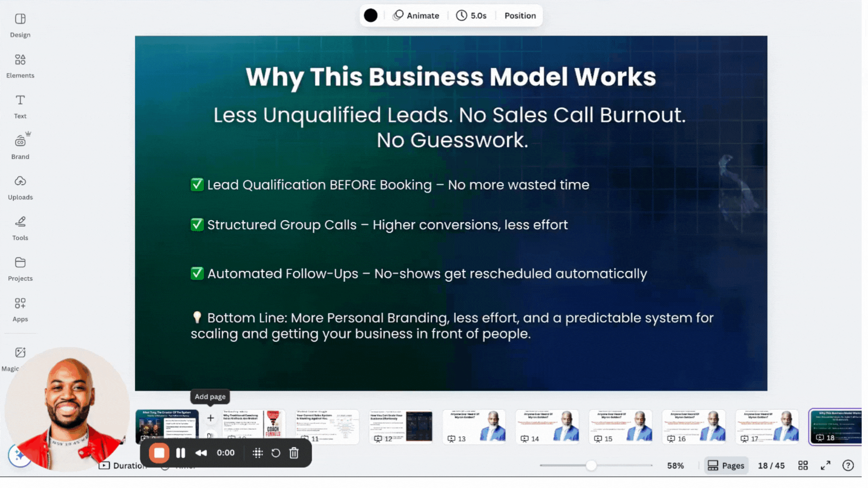Select page 16 thumbnail

coord(693,427)
